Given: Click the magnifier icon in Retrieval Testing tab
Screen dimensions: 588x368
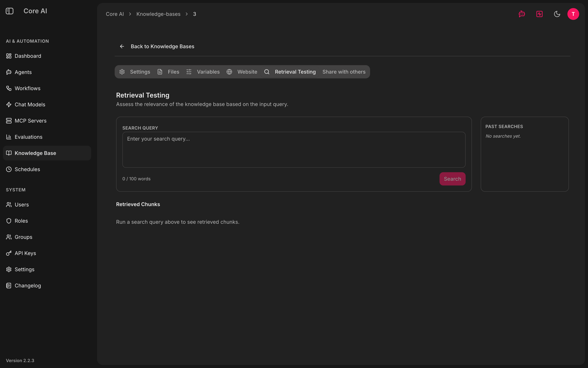Looking at the screenshot, I should pos(267,72).
